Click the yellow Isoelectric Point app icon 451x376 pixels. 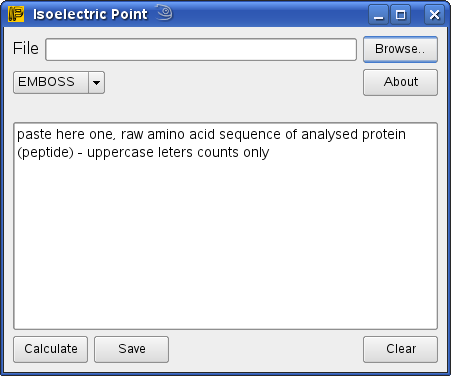click(16, 14)
